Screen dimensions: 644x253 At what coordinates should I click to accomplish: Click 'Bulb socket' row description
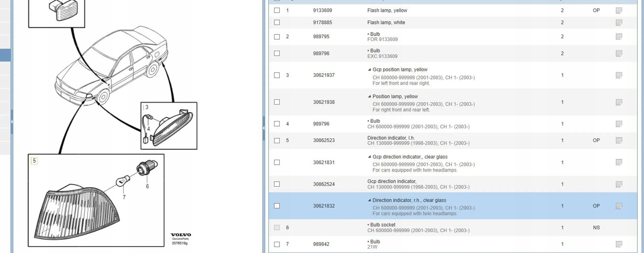383,225
